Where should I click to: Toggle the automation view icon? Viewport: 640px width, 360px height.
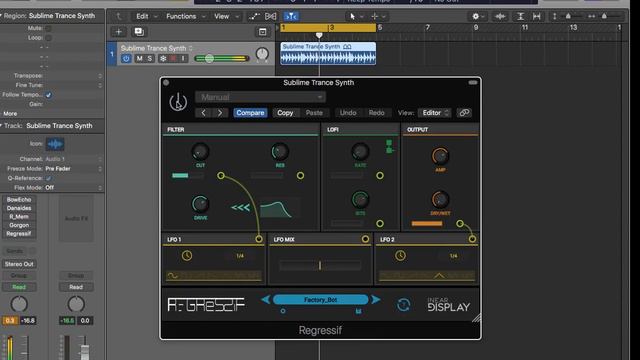pyautogui.click(x=254, y=16)
